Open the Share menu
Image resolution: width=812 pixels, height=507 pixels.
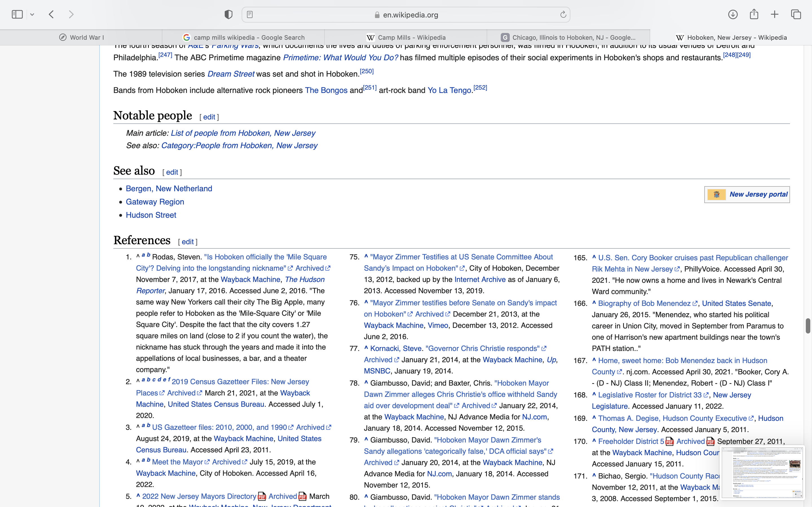click(754, 14)
